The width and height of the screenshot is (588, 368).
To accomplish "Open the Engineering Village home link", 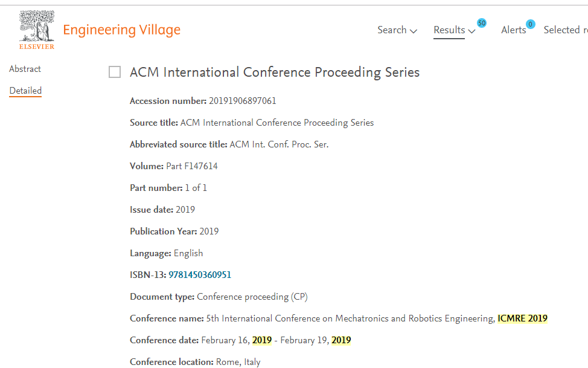I will (121, 30).
